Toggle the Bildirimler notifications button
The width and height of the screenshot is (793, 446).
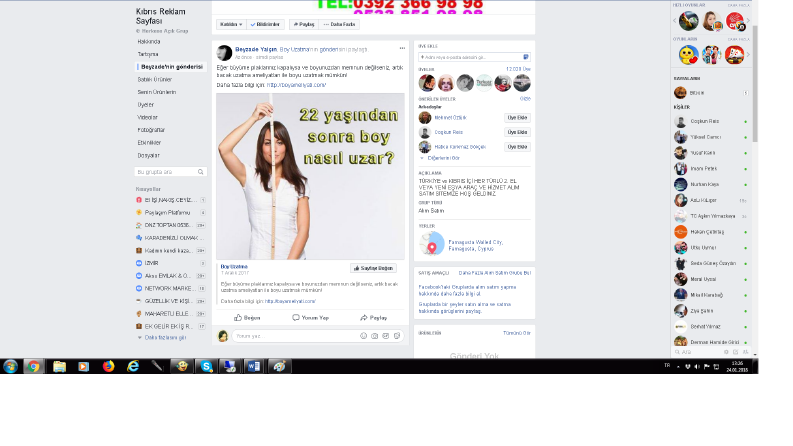pyautogui.click(x=266, y=24)
